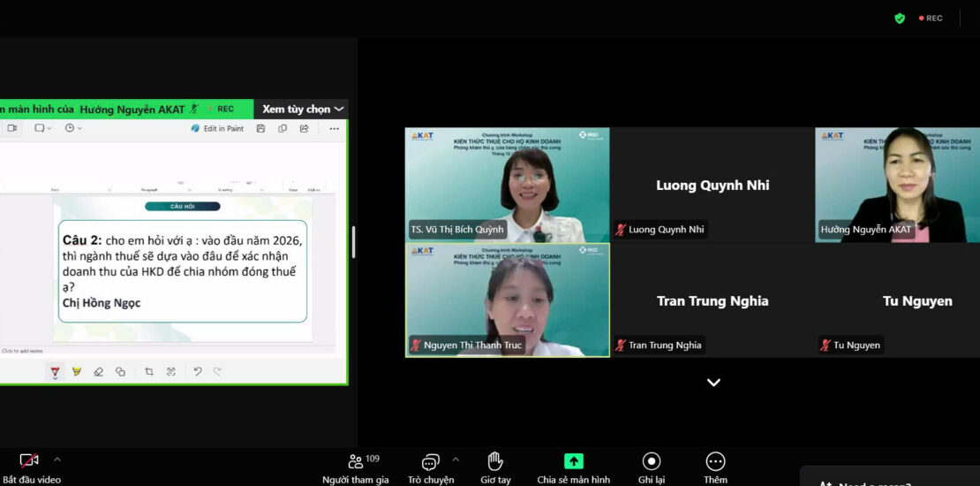Viewport: 980px width, 486px height.
Task: Toggle Ghi lại recording
Action: 652,461
